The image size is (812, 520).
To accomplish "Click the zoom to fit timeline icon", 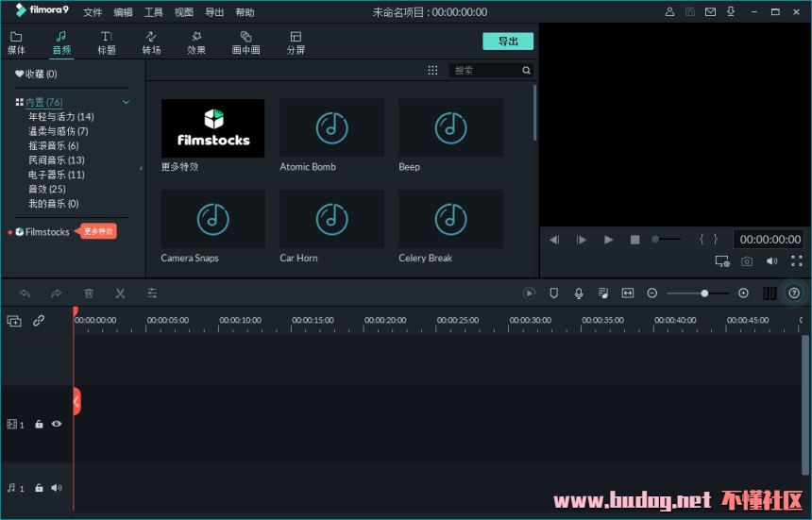I will click(x=627, y=294).
